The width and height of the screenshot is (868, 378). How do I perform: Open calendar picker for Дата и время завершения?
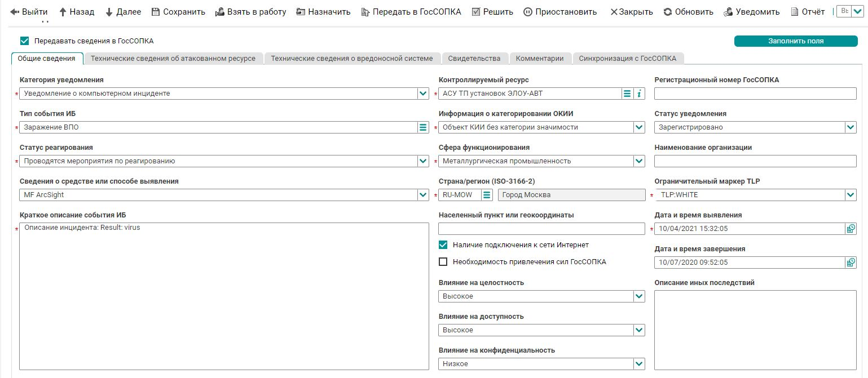pos(851,263)
